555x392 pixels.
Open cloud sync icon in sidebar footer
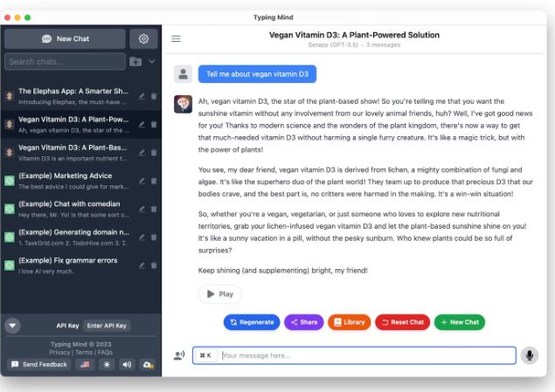pos(148,364)
